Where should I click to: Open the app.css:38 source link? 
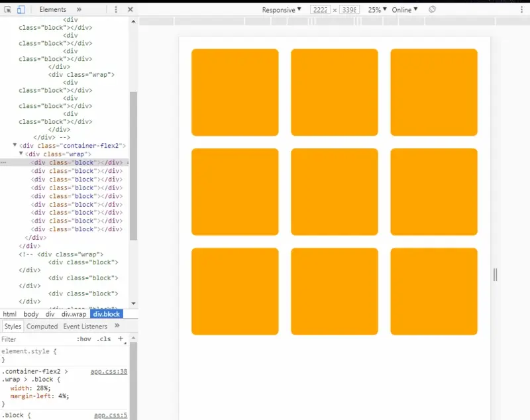tap(109, 372)
